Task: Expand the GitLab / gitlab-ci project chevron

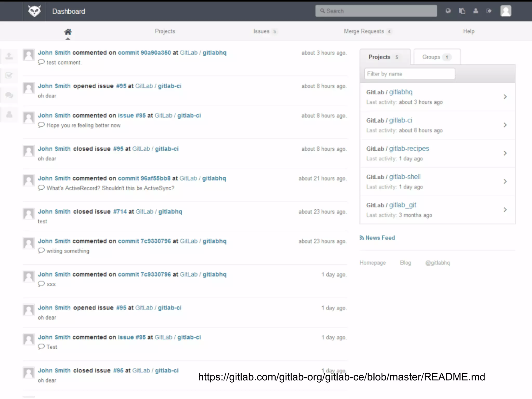Action: click(505, 125)
